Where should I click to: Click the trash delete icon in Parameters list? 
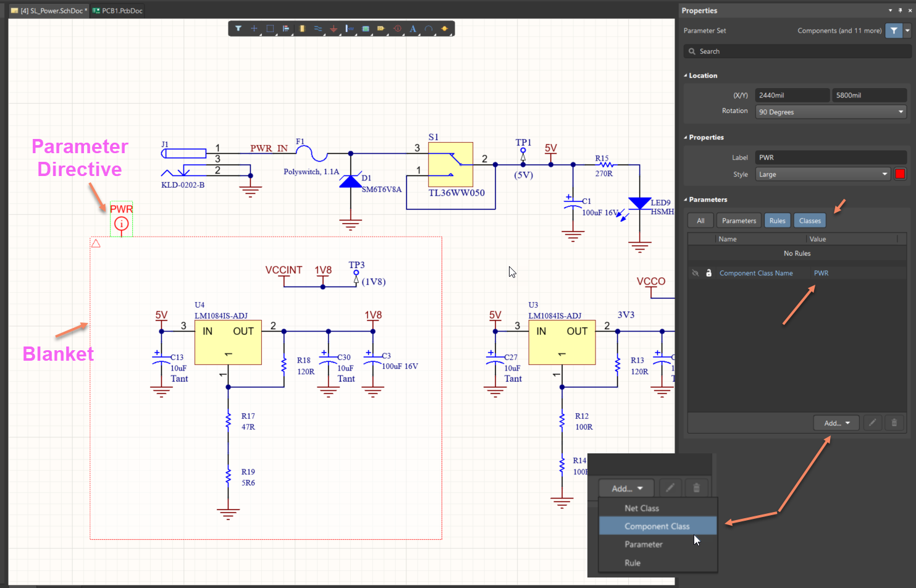[894, 423]
